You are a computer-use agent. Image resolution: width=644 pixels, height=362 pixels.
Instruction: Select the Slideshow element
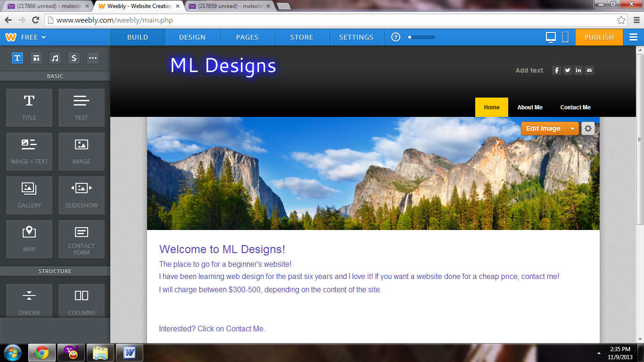click(82, 194)
